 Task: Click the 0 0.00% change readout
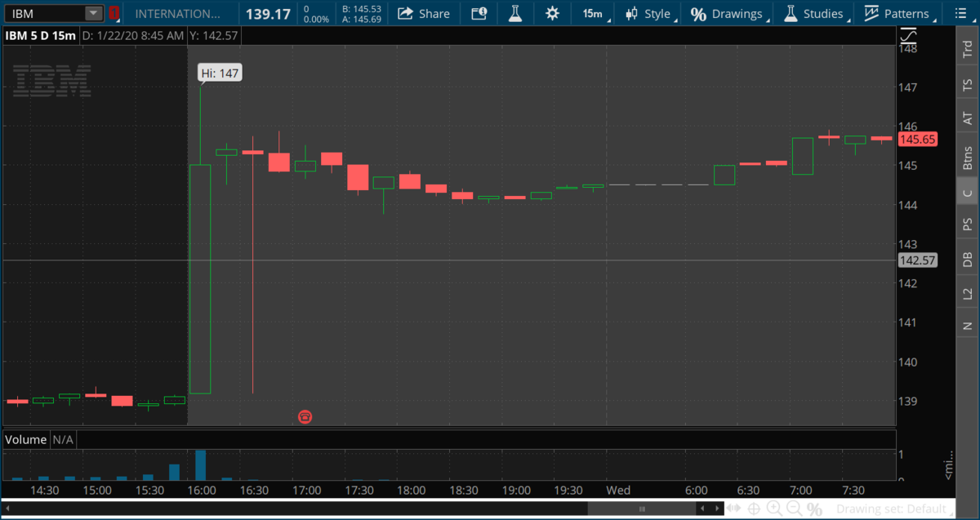(x=316, y=13)
